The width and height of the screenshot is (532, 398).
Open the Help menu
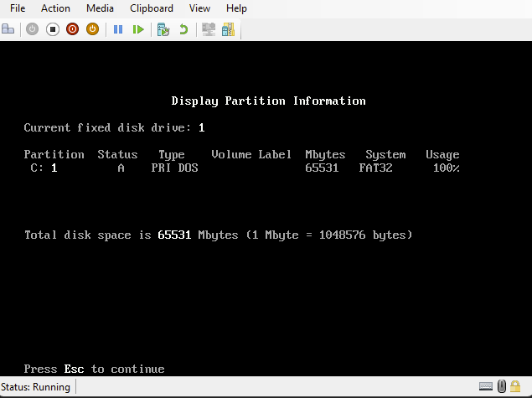point(236,8)
